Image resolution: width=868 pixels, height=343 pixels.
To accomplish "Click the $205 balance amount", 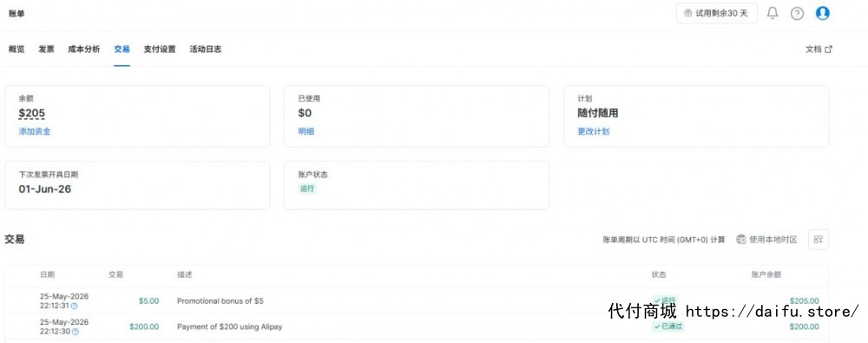I will [31, 114].
